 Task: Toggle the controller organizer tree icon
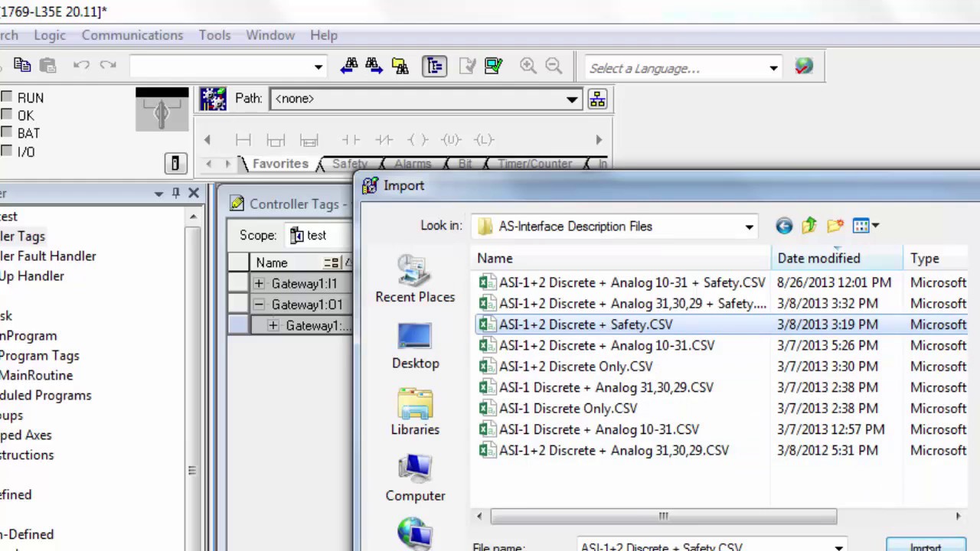[x=434, y=66]
